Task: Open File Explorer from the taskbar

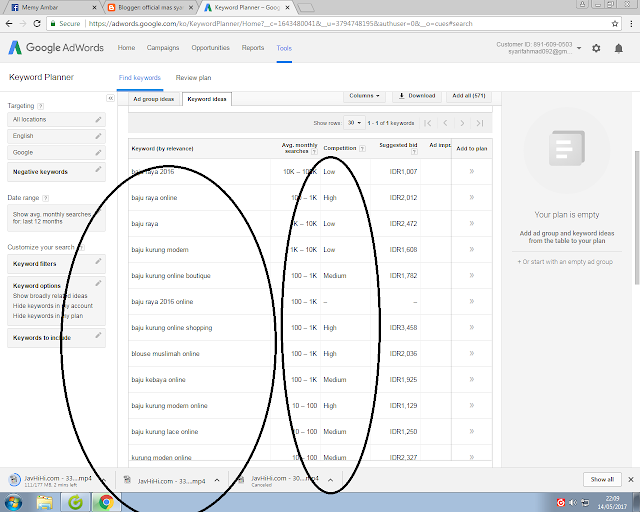Action: (x=44, y=502)
